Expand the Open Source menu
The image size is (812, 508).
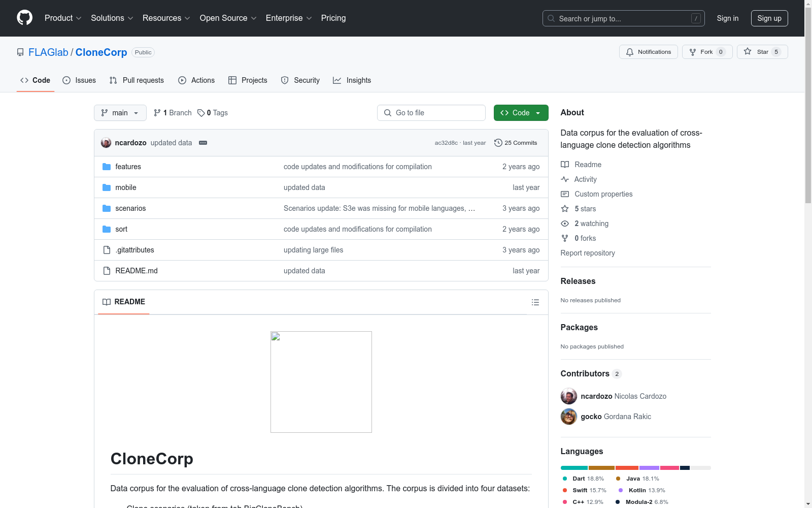click(x=228, y=18)
